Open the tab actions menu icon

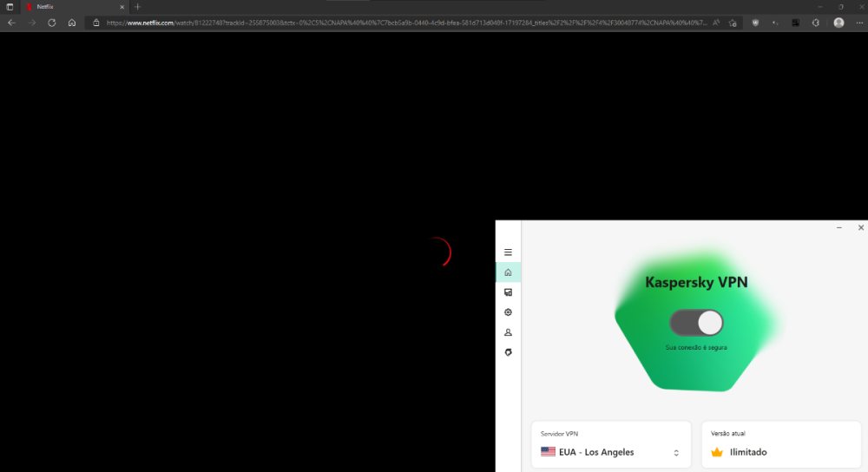(x=10, y=7)
